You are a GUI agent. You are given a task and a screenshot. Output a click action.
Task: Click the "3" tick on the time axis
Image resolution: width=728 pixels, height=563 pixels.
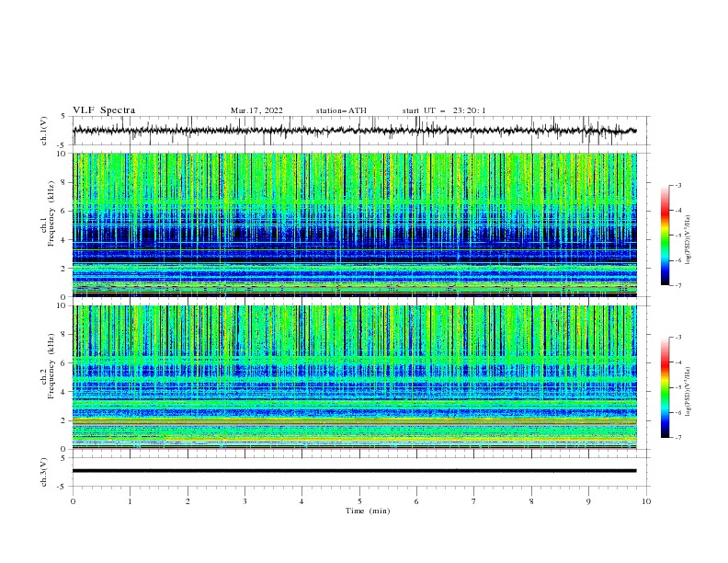coord(245,501)
